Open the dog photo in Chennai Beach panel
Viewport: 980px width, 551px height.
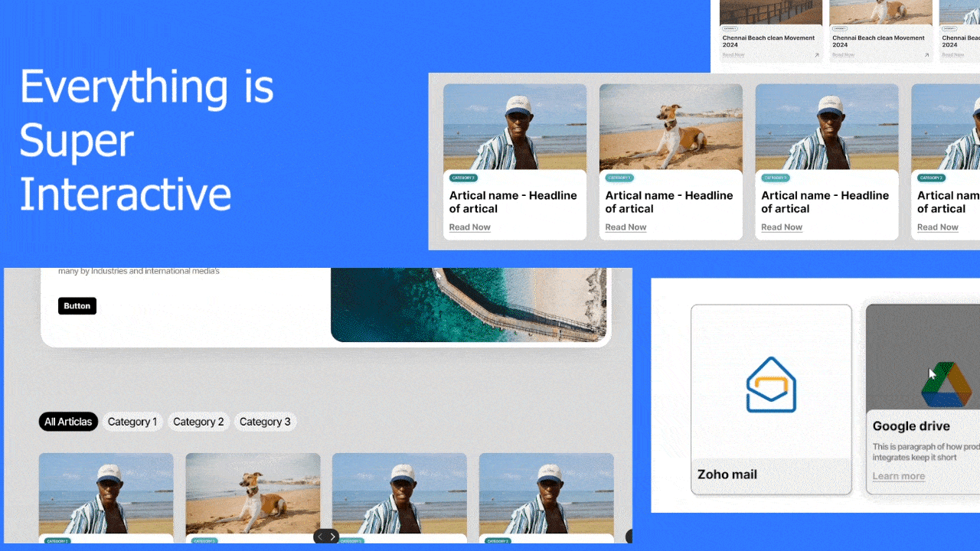pyautogui.click(x=880, y=12)
